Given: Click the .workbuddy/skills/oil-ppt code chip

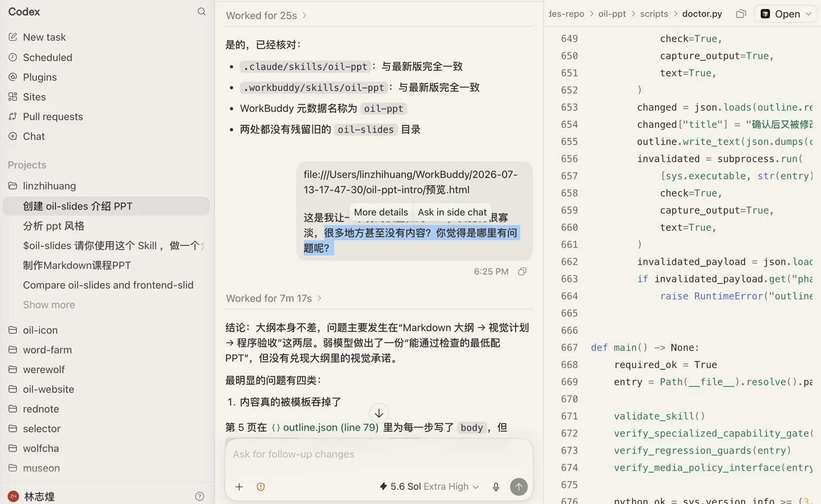Looking at the screenshot, I should click(314, 88).
